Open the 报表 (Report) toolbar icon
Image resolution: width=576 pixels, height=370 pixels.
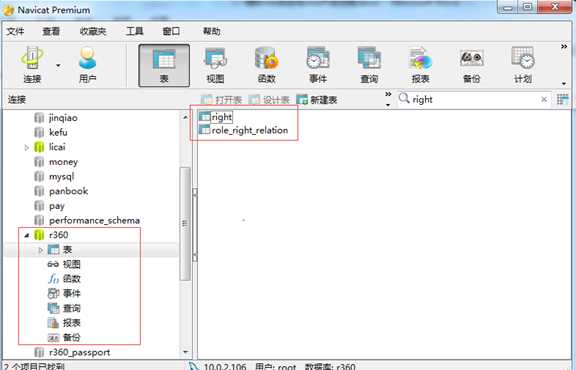coord(421,65)
